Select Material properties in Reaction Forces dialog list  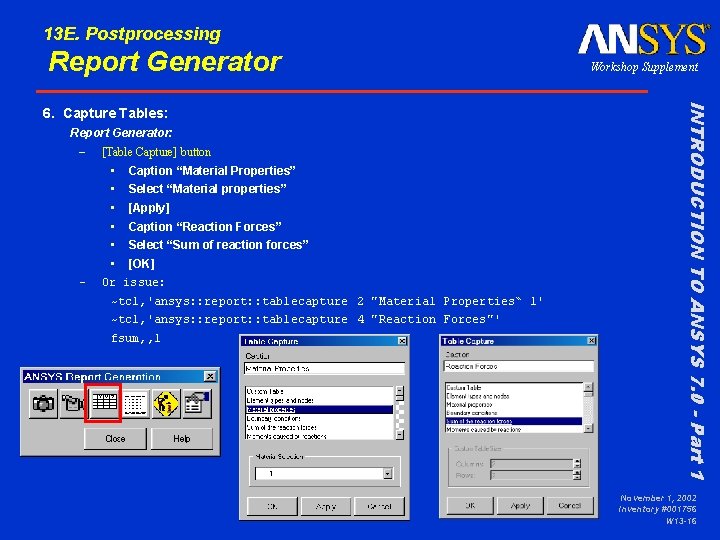[x=513, y=405]
